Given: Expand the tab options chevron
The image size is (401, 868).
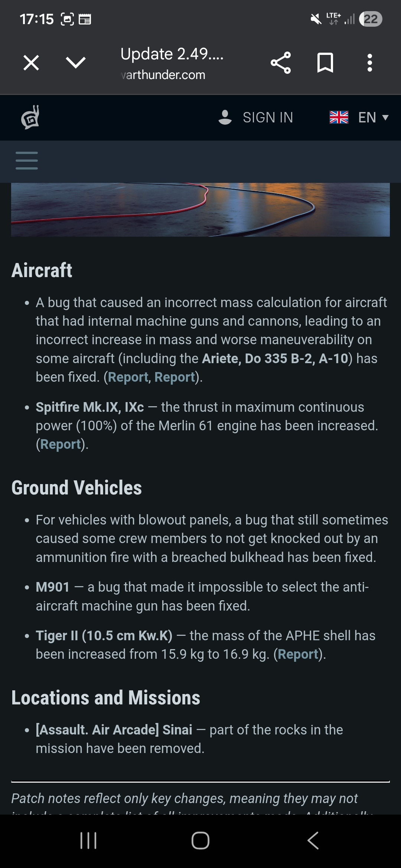Looking at the screenshot, I should [x=76, y=62].
